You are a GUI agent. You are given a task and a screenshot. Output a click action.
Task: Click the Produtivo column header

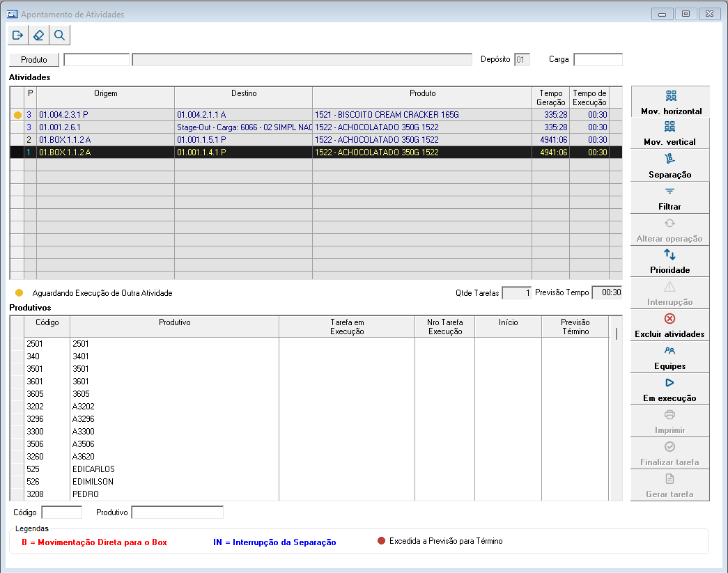(x=175, y=327)
